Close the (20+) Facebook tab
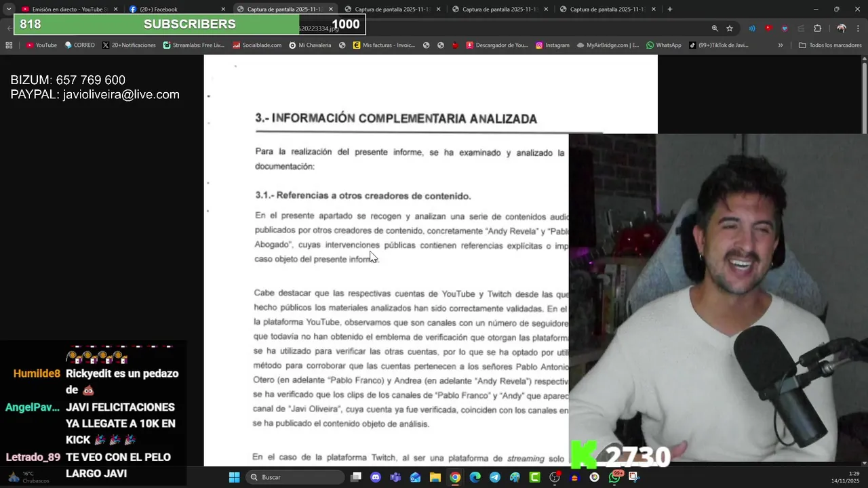The width and height of the screenshot is (868, 488). click(223, 9)
